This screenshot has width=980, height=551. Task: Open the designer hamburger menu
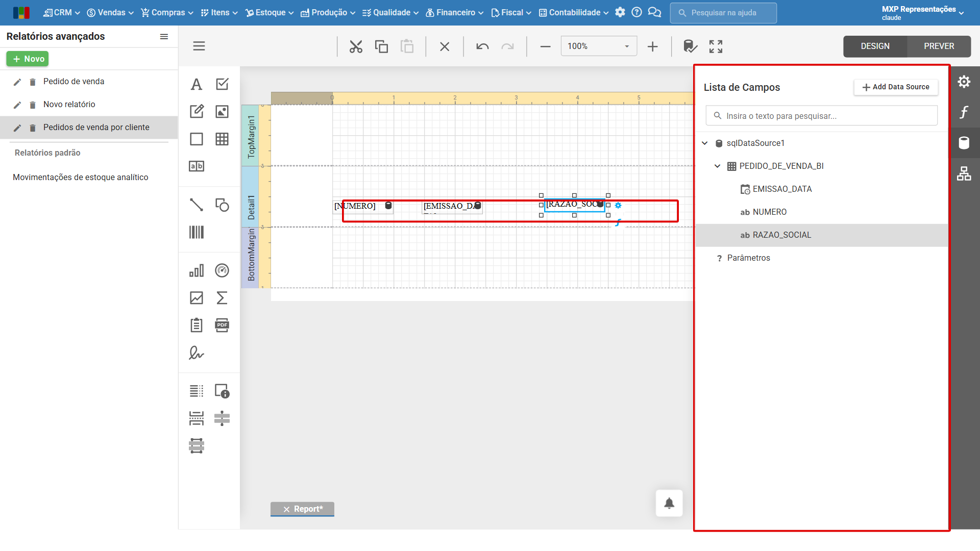(199, 46)
